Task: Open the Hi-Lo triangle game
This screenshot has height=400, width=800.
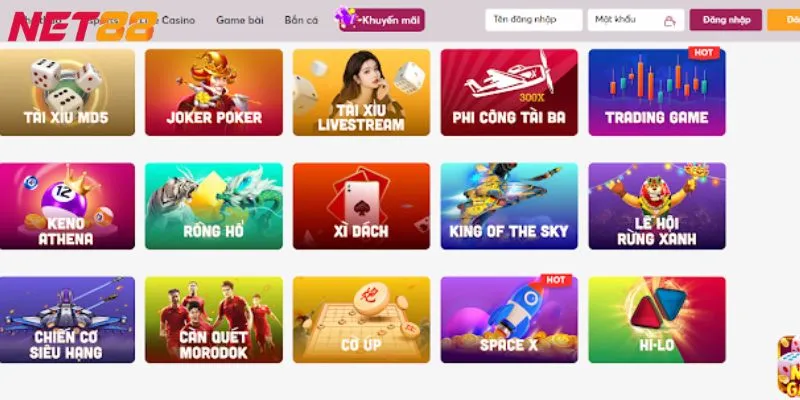Action: 657,320
